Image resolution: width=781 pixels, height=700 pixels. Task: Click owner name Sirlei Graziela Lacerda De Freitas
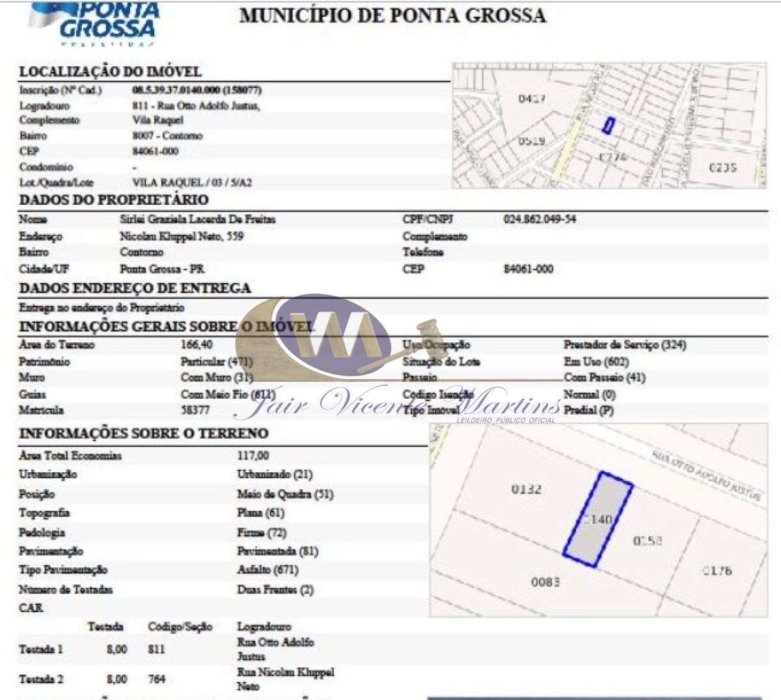pos(198,219)
